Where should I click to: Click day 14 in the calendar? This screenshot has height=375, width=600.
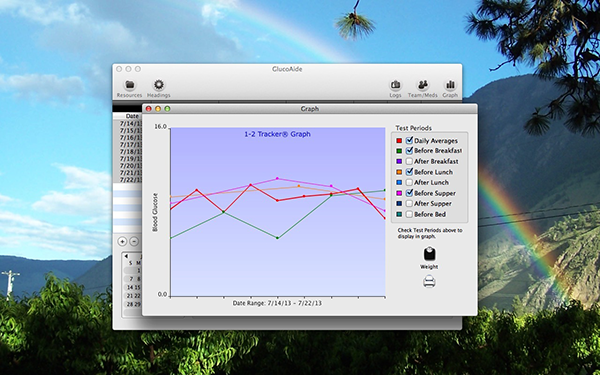130,287
